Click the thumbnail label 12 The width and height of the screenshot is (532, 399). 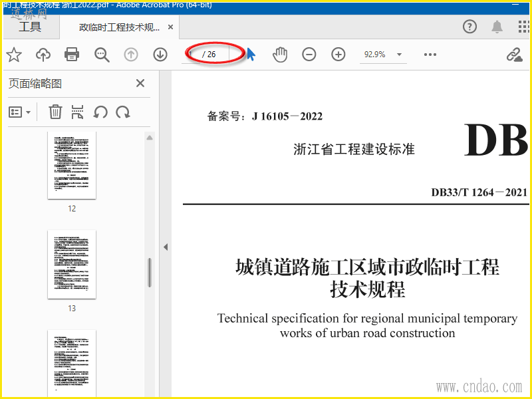coord(72,209)
